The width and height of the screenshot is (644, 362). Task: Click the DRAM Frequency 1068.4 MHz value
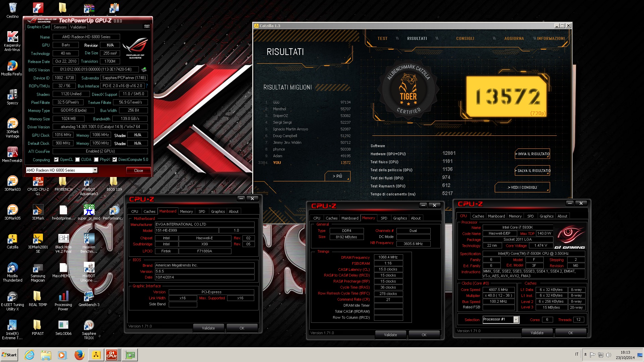click(388, 257)
